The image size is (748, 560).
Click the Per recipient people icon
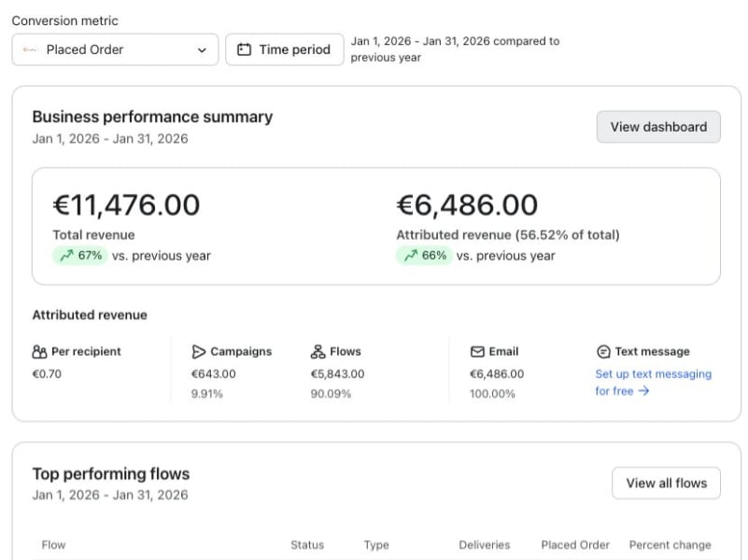[x=39, y=352]
